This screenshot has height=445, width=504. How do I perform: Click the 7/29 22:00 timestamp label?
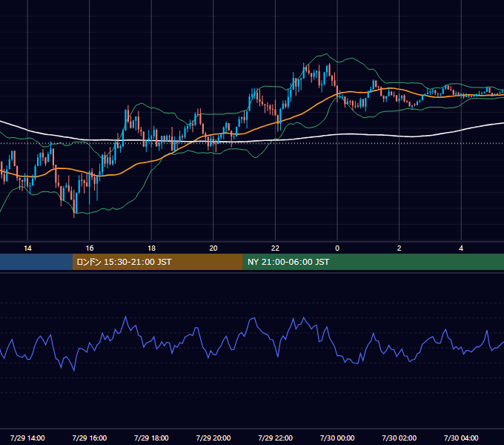point(276,438)
